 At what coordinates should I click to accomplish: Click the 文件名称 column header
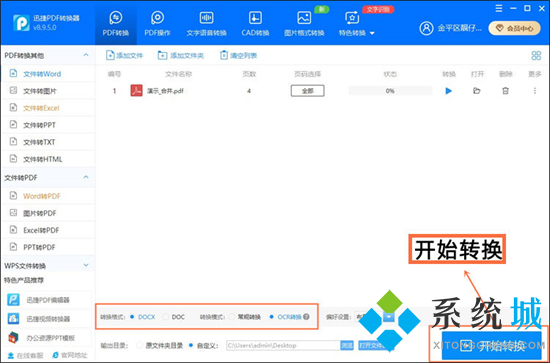coord(178,74)
